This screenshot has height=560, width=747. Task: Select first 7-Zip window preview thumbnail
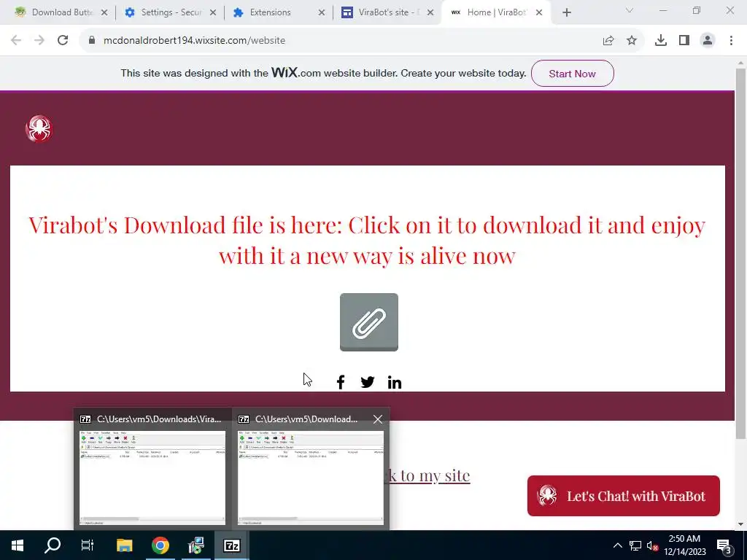click(152, 478)
